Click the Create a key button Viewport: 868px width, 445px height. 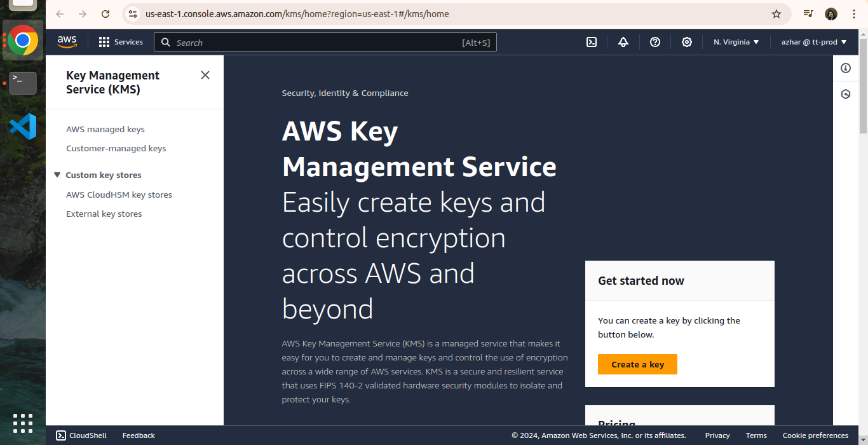click(637, 364)
